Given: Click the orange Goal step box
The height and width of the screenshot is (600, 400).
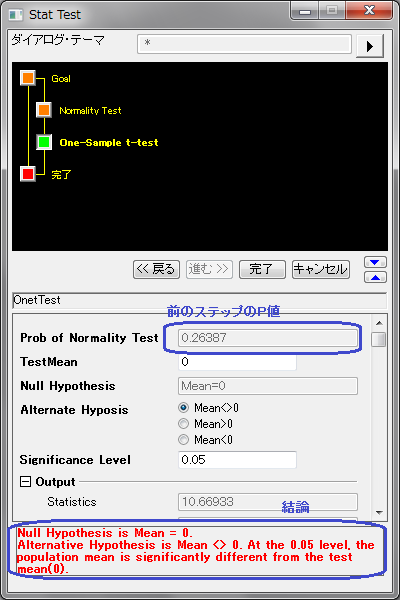Looking at the screenshot, I should point(28,78).
